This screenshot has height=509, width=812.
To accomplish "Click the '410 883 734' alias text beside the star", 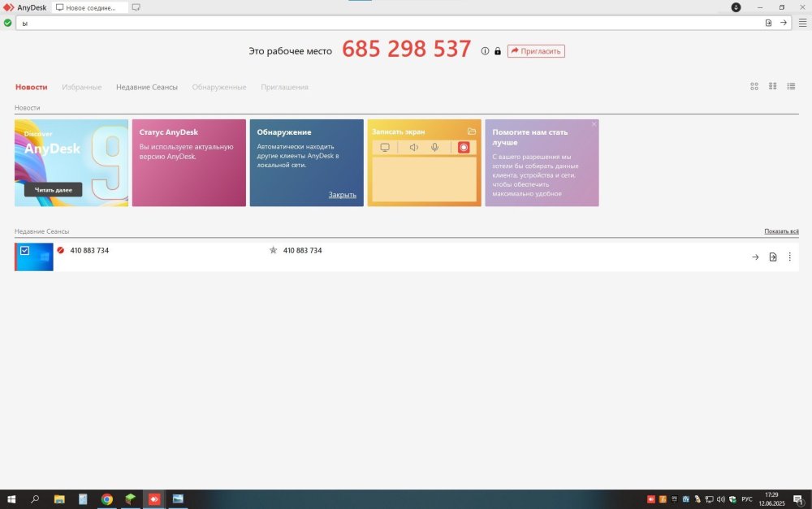I will pyautogui.click(x=302, y=250).
